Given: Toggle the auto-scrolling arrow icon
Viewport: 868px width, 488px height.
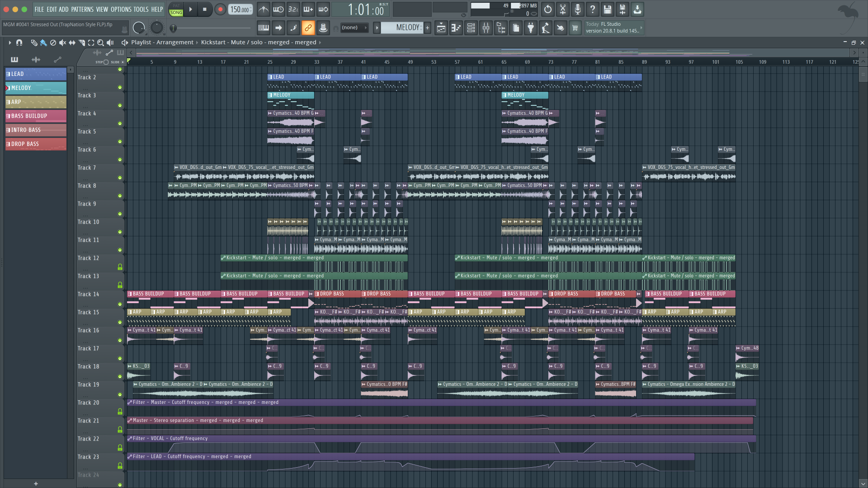Looking at the screenshot, I should point(278,28).
